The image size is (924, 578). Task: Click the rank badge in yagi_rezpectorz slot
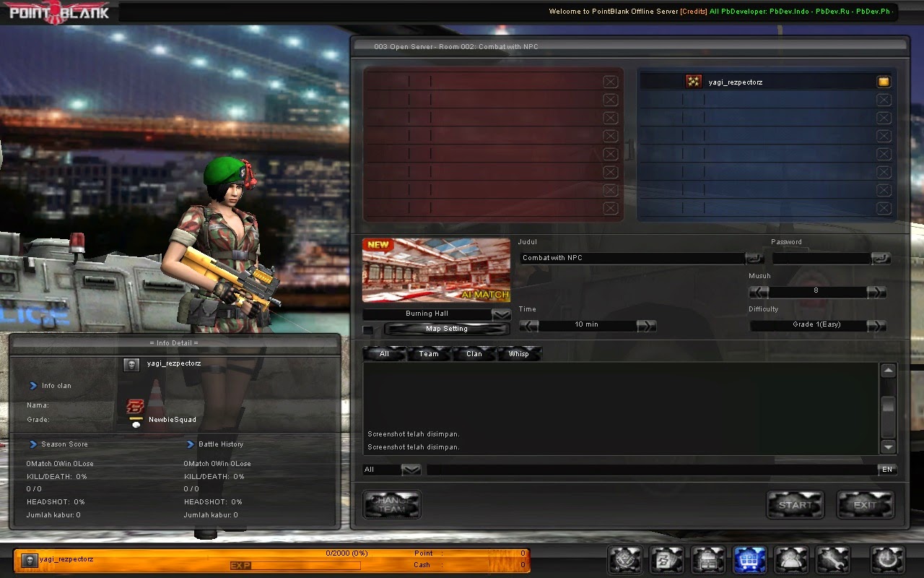[694, 82]
